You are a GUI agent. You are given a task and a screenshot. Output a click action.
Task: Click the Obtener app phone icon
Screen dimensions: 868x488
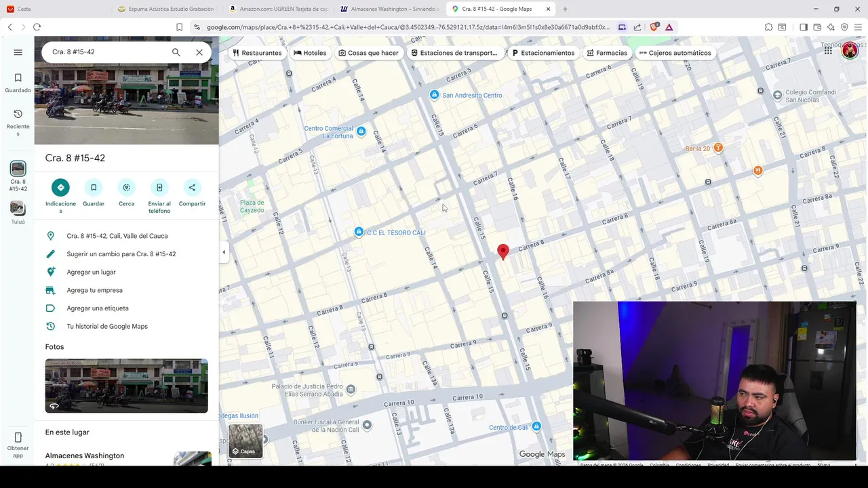pyautogui.click(x=18, y=437)
